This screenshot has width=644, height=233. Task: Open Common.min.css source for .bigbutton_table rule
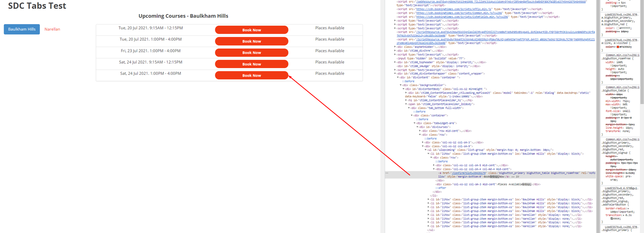coord(622,87)
